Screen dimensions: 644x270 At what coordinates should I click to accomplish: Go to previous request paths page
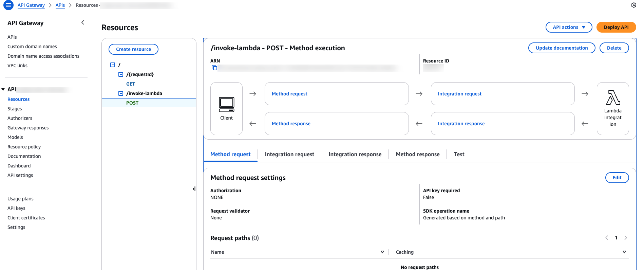[607, 238]
